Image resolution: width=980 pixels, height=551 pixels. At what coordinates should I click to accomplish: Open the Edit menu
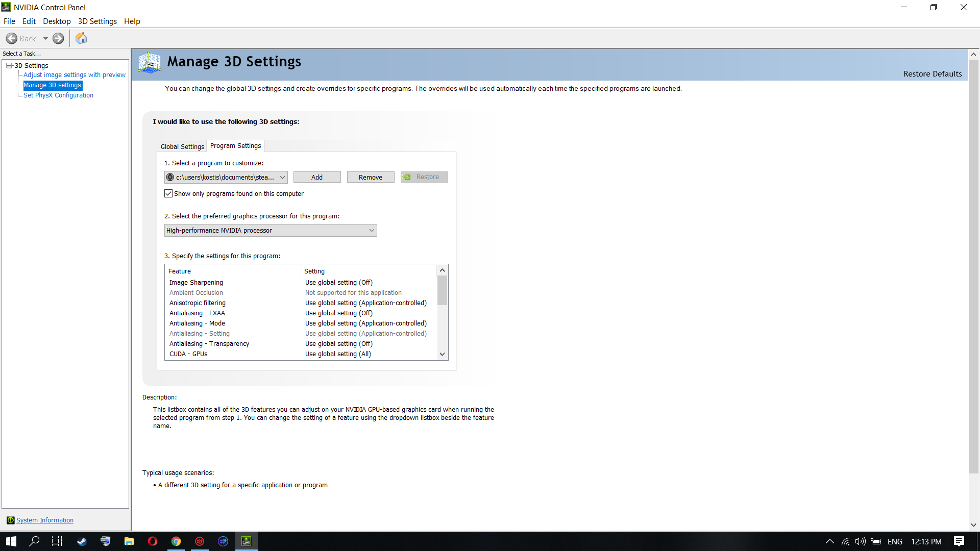pyautogui.click(x=29, y=21)
